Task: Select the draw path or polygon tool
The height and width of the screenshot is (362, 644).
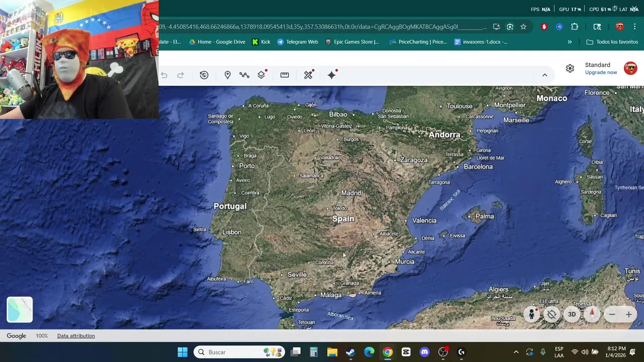Action: coord(244,75)
